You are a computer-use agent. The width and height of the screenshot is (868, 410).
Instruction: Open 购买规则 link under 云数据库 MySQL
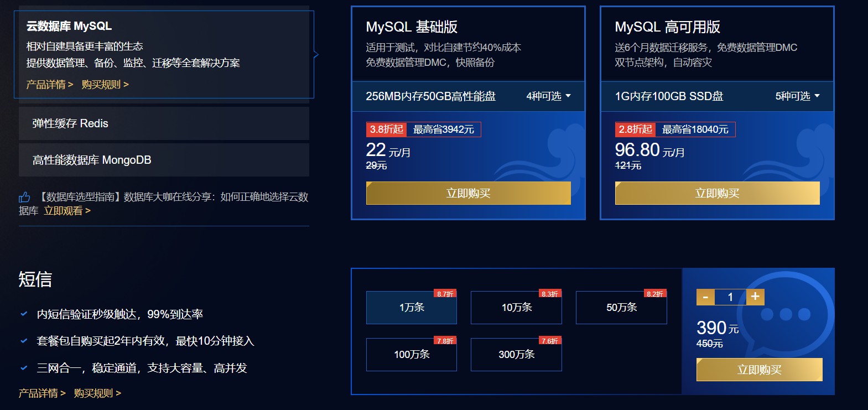tap(105, 85)
